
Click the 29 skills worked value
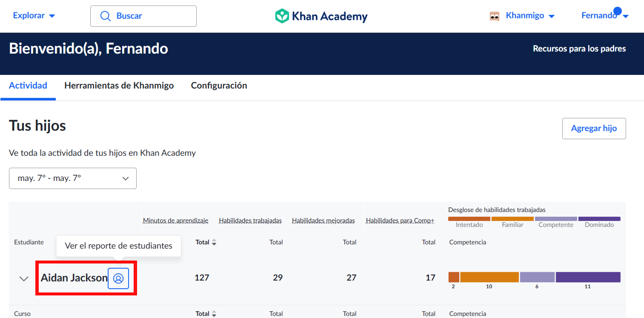click(278, 278)
